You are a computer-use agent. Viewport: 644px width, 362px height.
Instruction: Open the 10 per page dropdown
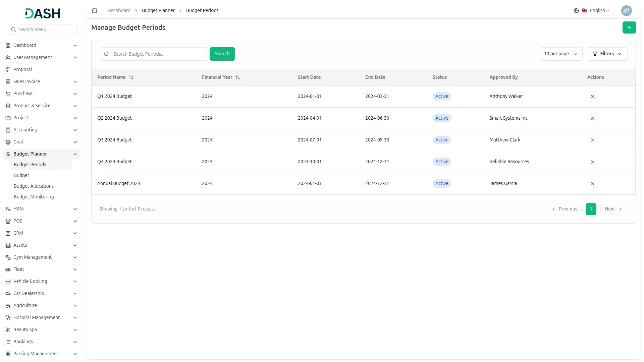point(560,54)
